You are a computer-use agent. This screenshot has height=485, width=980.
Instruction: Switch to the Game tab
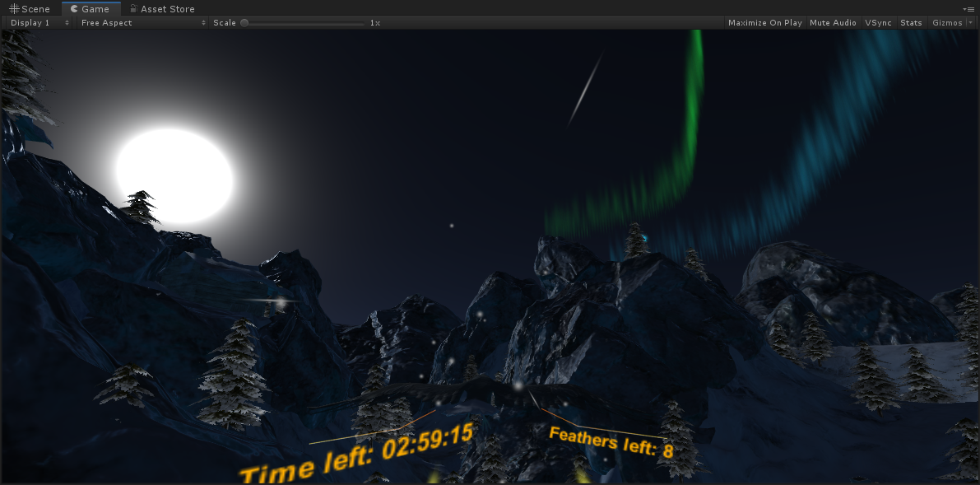(91, 9)
